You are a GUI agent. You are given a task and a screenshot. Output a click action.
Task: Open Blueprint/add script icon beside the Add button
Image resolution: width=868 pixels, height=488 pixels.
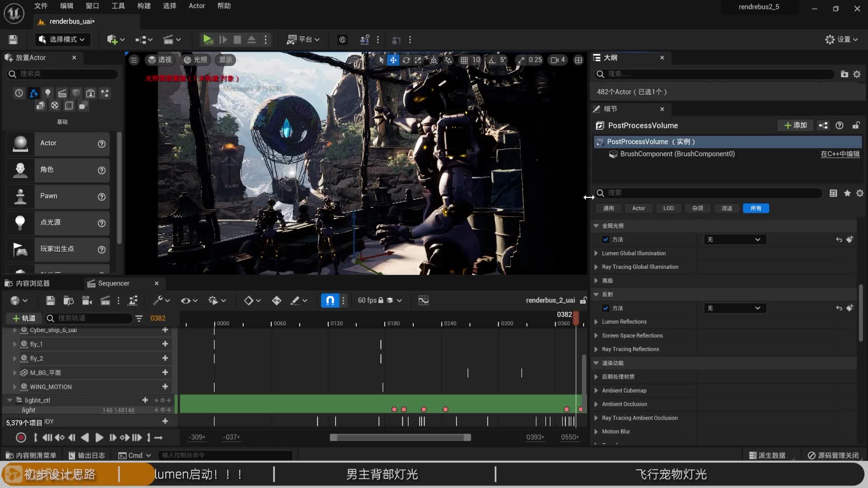(x=823, y=126)
